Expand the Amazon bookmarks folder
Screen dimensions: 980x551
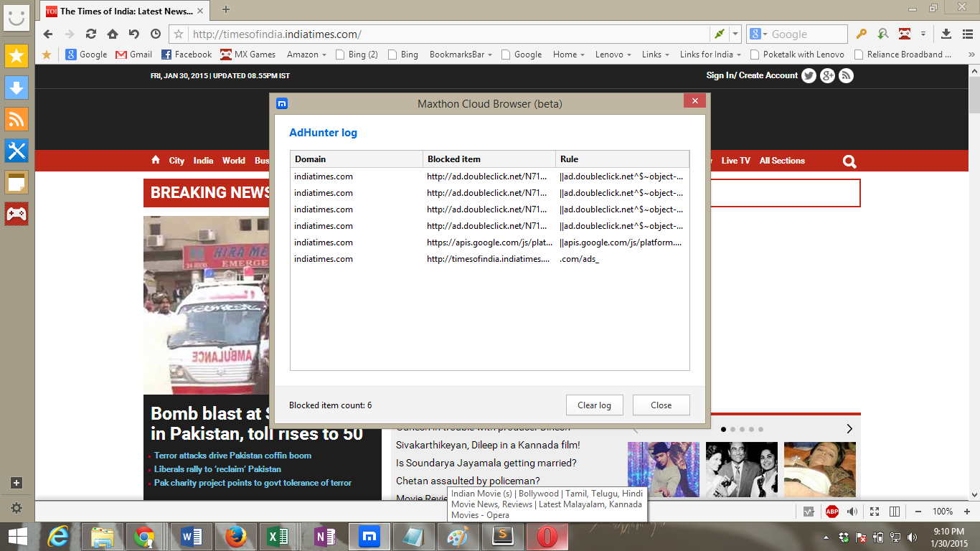point(306,55)
